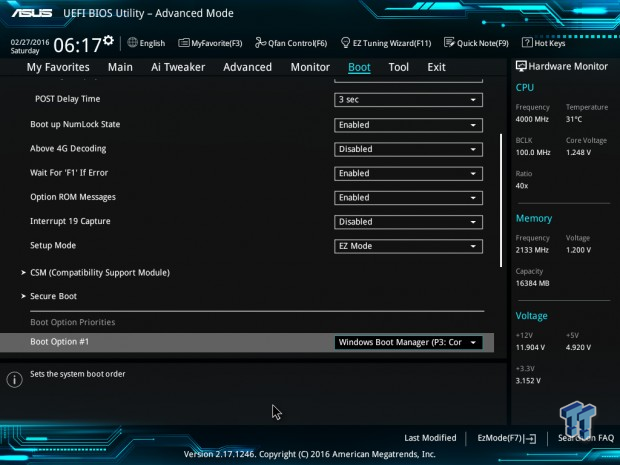Image resolution: width=620 pixels, height=465 pixels.
Task: Click the 40x ratio value
Action: click(522, 186)
